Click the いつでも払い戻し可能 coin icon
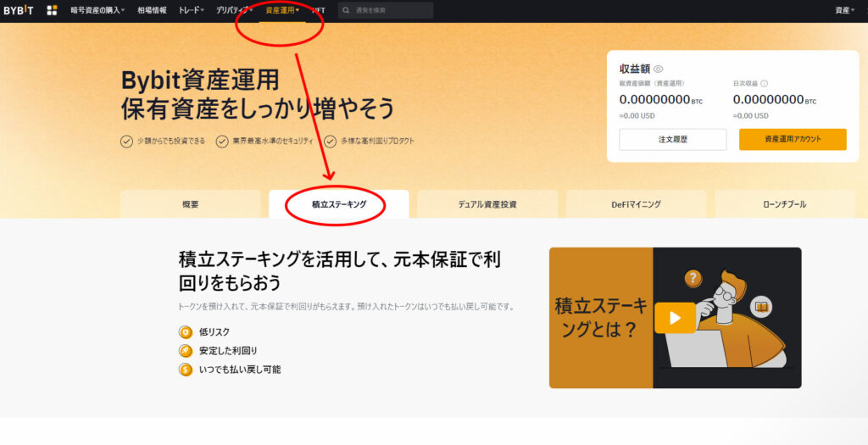The height and width of the screenshot is (445, 868). (186, 370)
